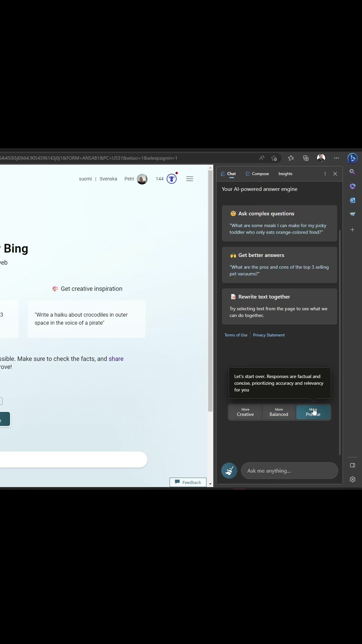Click the 144 rewards points count
This screenshot has height=644, width=362.
[x=160, y=179]
